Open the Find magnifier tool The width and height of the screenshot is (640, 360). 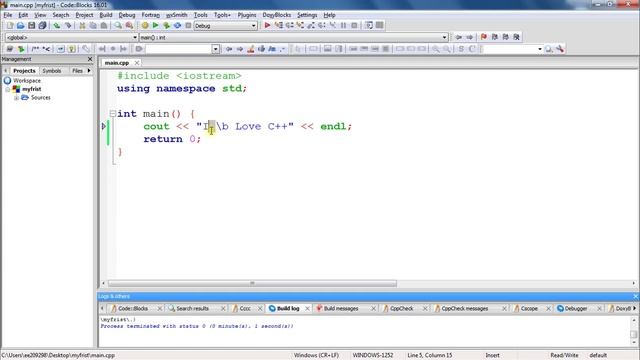[x=118, y=25]
